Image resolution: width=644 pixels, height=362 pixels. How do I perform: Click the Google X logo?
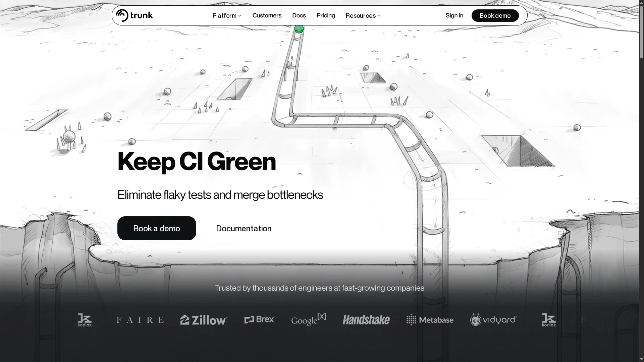[308, 319]
